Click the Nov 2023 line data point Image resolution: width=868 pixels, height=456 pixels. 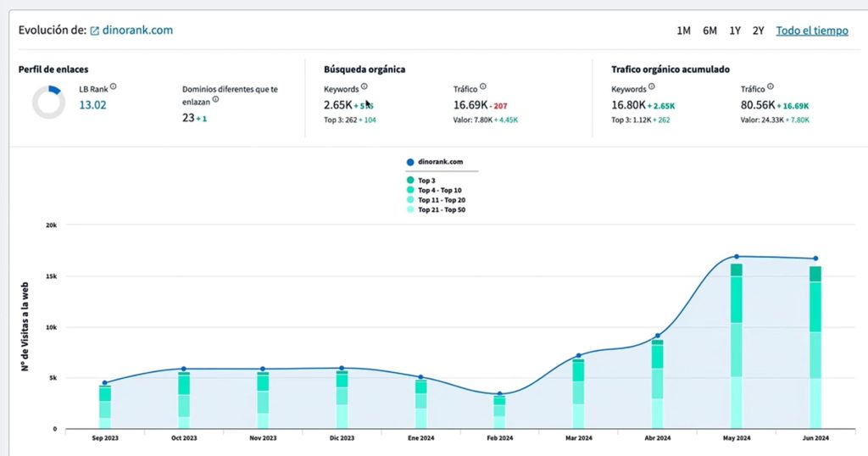click(x=263, y=369)
